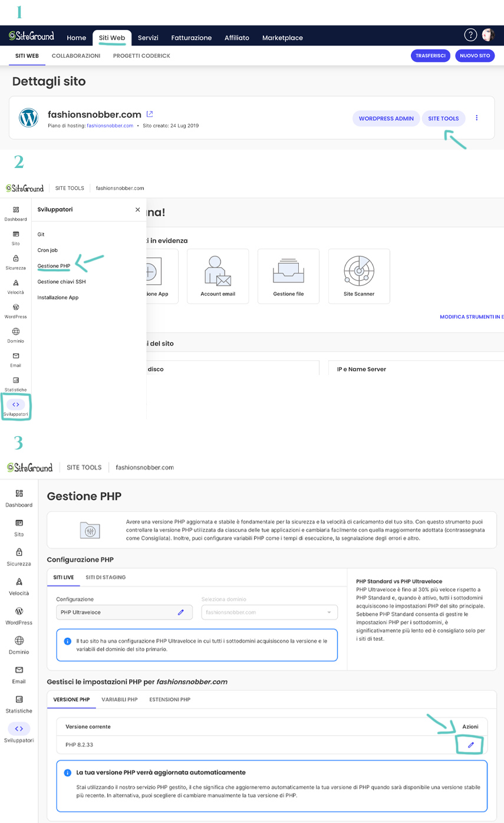Image resolution: width=504 pixels, height=823 pixels.
Task: Switch to the PROGETTI CODERICK sub-tab
Action: click(x=141, y=55)
